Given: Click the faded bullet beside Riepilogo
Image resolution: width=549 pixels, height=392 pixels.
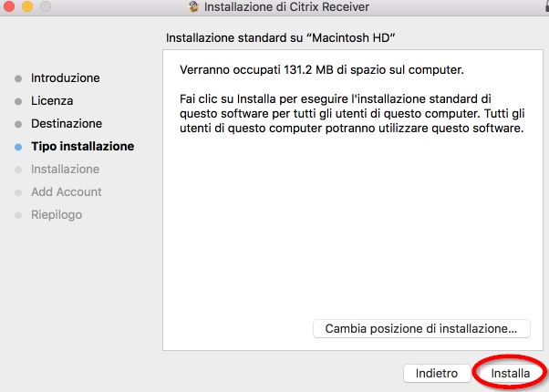Looking at the screenshot, I should 18,215.
